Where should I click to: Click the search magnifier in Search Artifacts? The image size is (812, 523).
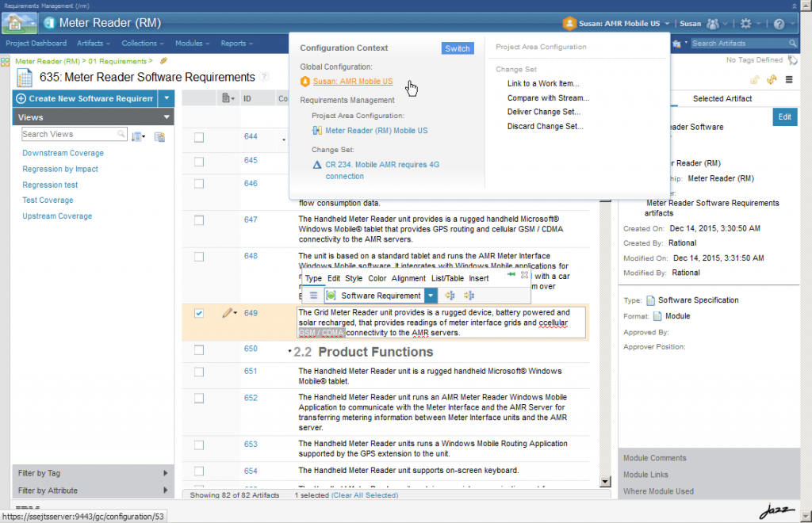[792, 44]
